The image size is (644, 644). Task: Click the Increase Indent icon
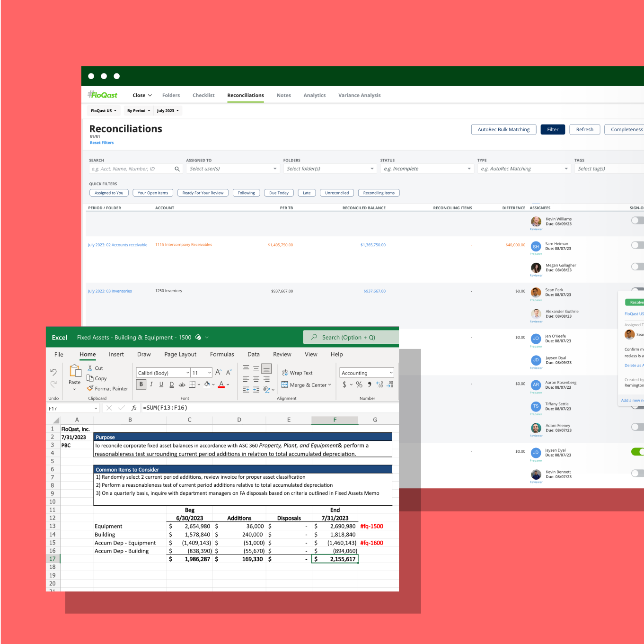(x=256, y=390)
